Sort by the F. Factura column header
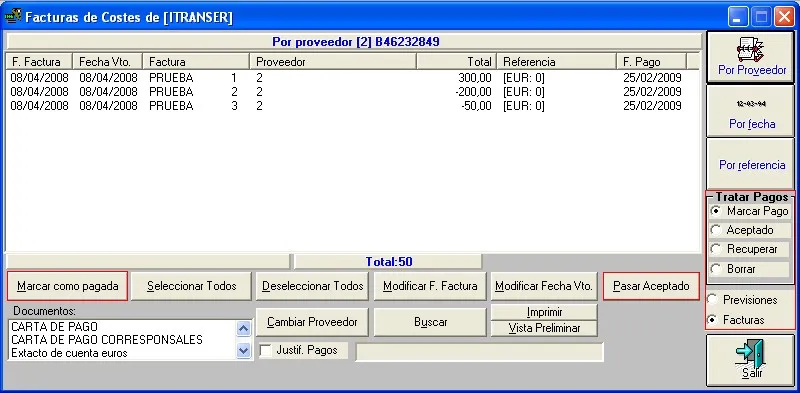 coord(39,62)
